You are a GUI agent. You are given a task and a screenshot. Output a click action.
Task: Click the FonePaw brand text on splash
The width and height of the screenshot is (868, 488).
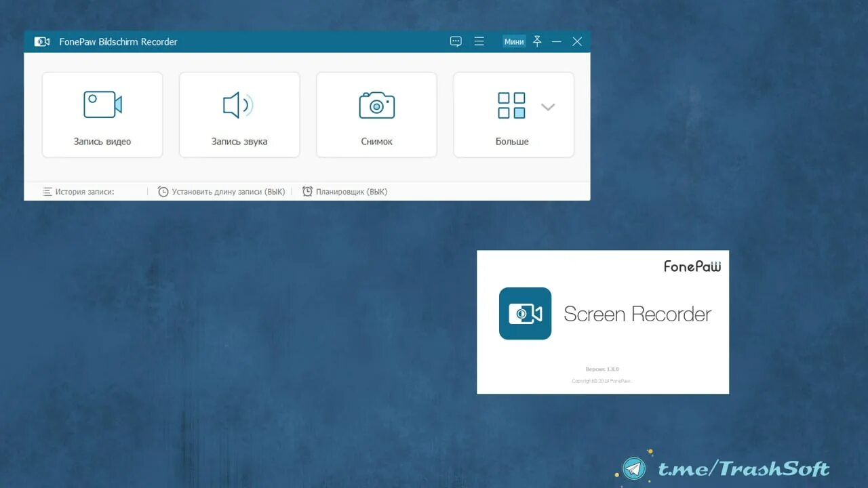tap(692, 266)
